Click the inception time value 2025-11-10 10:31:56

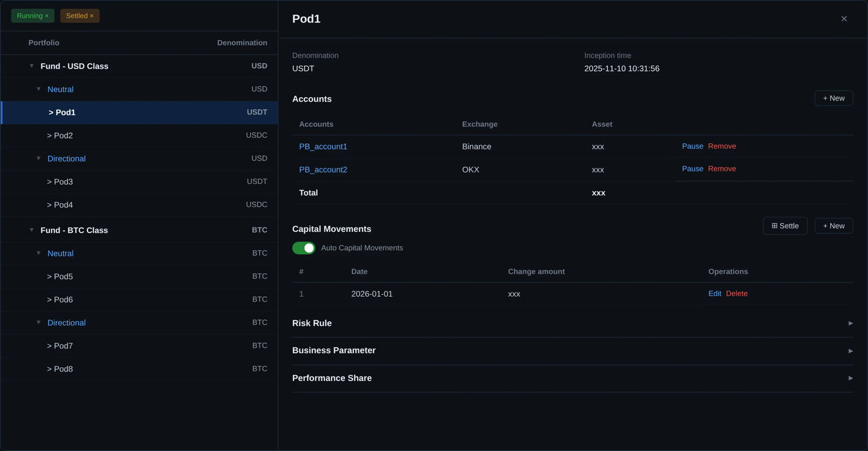click(x=621, y=69)
